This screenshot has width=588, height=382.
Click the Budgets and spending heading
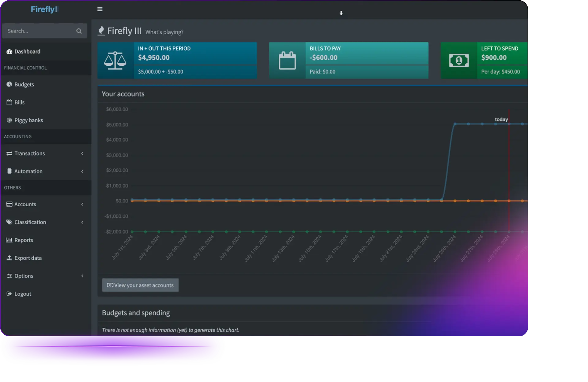(x=136, y=313)
